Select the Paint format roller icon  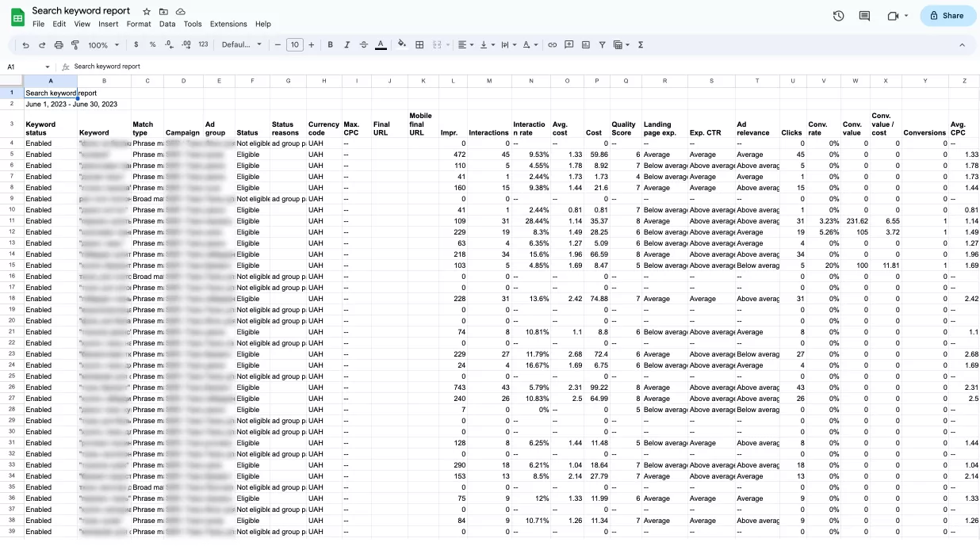coord(75,45)
